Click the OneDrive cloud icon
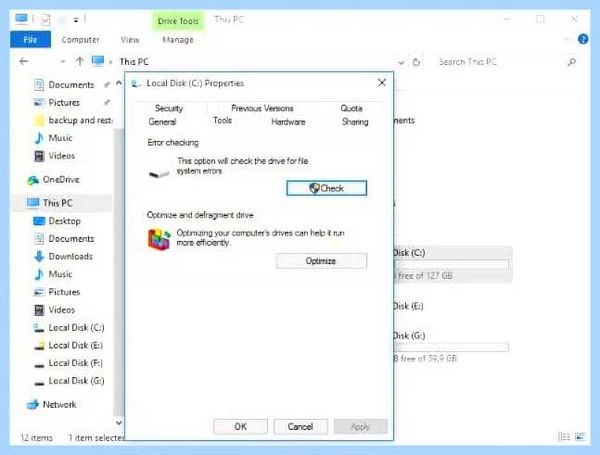Image resolution: width=600 pixels, height=455 pixels. (33, 180)
